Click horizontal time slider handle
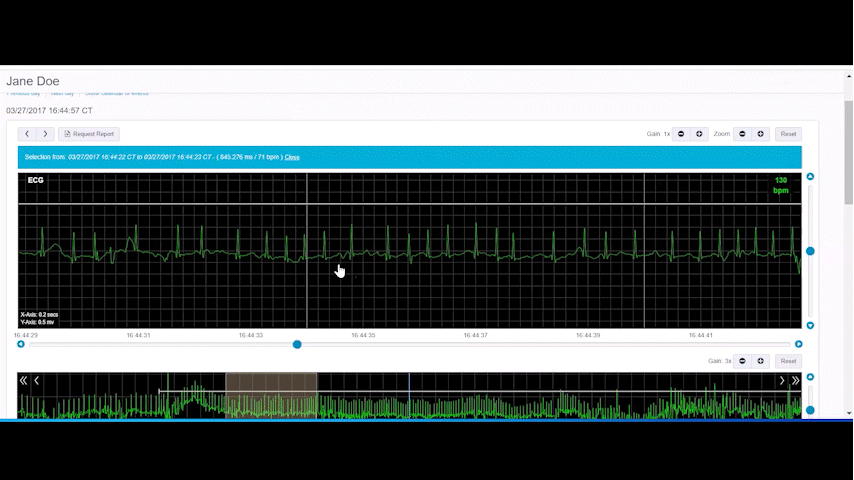The height and width of the screenshot is (480, 854). pyautogui.click(x=297, y=344)
